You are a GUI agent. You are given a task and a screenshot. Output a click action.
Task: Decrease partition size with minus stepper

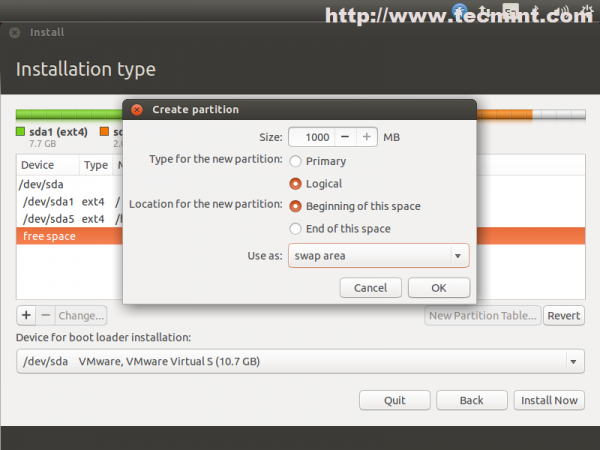tap(345, 137)
